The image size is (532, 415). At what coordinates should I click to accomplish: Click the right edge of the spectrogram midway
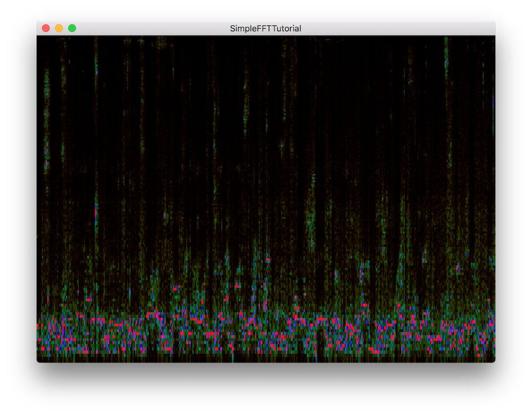pos(494,199)
